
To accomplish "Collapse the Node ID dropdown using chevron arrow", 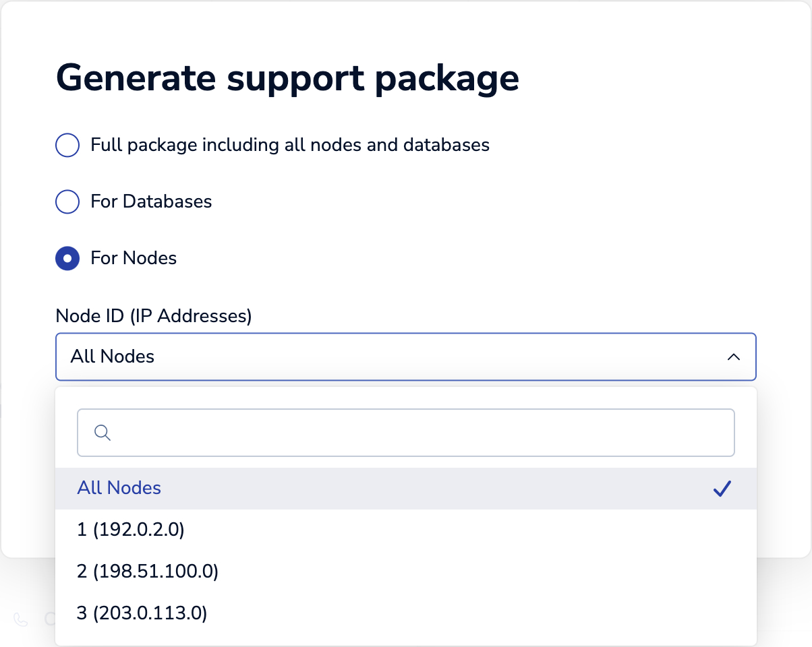I will coord(734,357).
